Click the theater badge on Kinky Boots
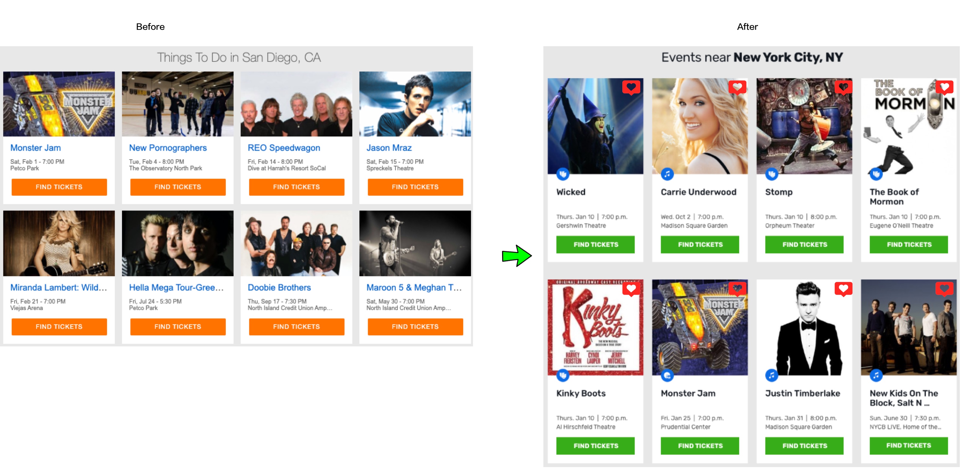 pos(563,376)
